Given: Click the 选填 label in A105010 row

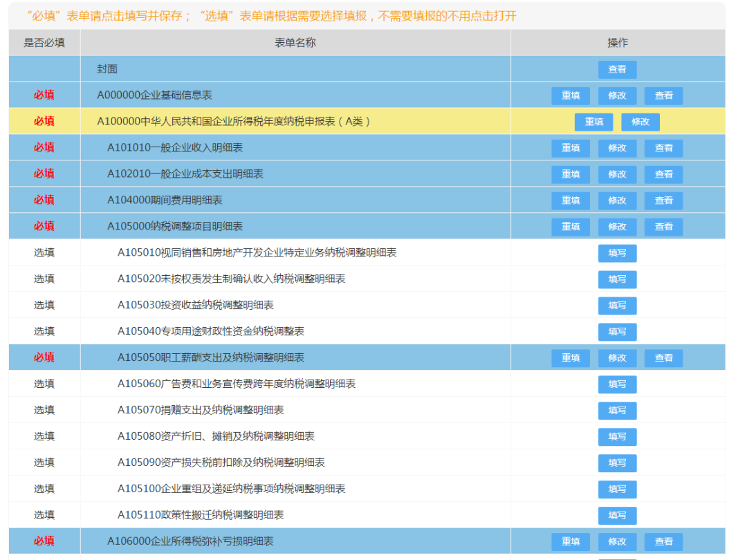Looking at the screenshot, I should click(44, 252).
